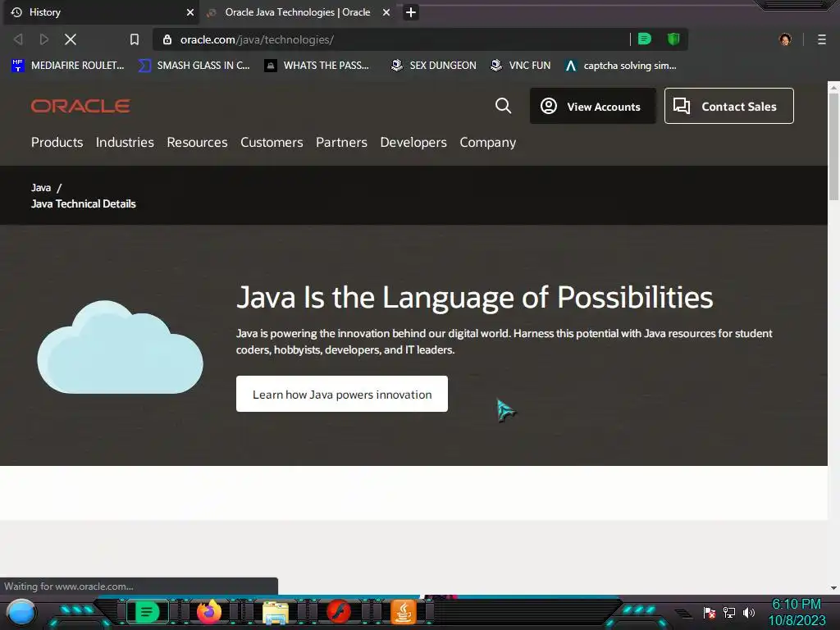Click the Oracle logo
This screenshot has height=630, width=840.
click(x=80, y=106)
